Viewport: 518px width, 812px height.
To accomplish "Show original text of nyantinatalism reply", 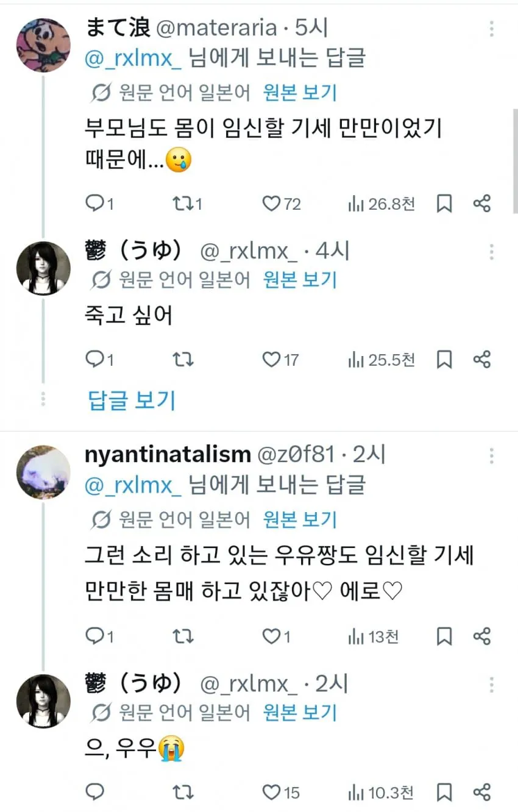I will coord(300,519).
